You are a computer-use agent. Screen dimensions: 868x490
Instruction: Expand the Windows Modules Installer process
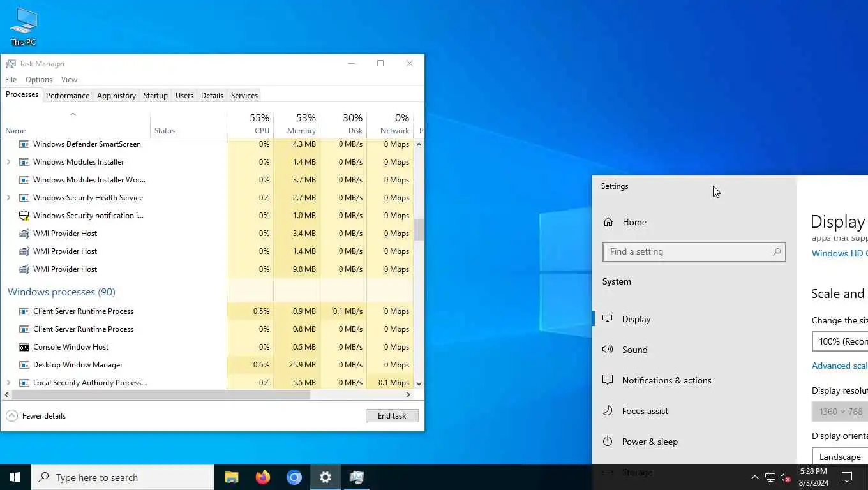(8, 162)
